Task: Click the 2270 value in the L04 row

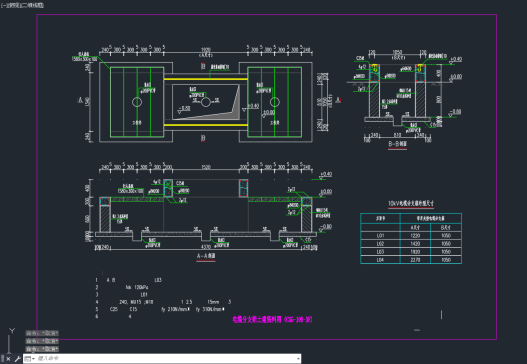Action: pyautogui.click(x=415, y=260)
